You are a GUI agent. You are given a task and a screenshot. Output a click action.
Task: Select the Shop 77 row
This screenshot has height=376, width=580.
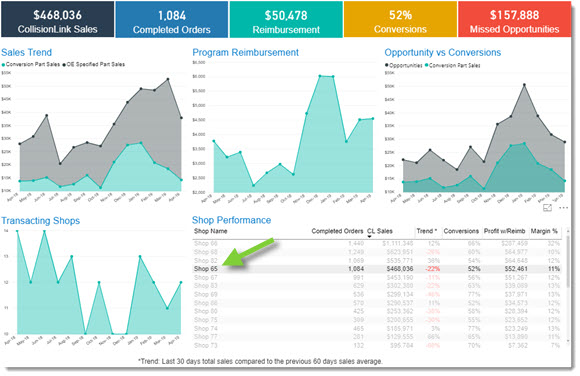[x=377, y=337]
